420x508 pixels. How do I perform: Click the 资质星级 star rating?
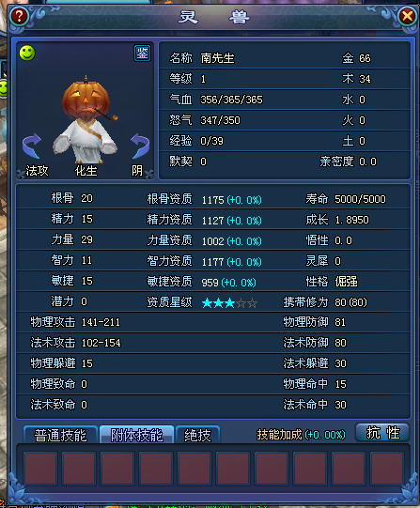pos(229,303)
